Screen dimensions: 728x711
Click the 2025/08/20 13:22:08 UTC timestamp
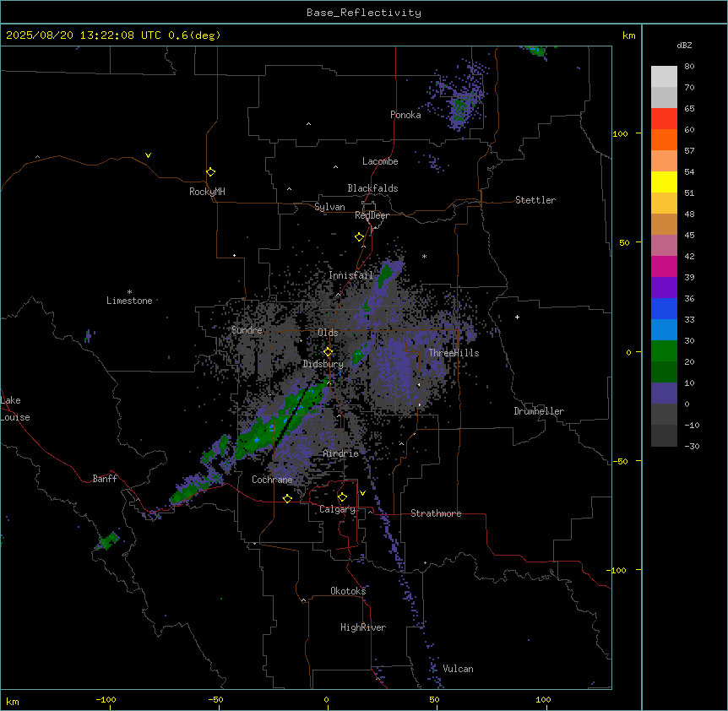(x=84, y=35)
